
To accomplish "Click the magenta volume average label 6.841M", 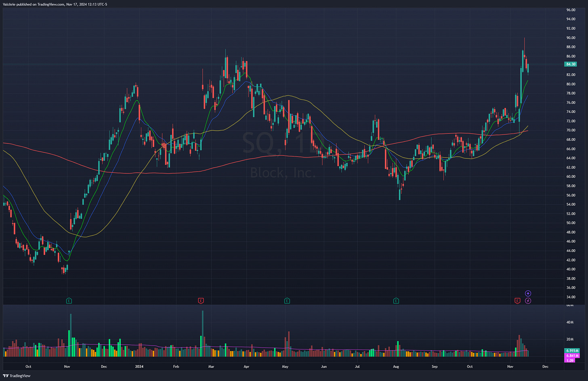I will 572,356.
